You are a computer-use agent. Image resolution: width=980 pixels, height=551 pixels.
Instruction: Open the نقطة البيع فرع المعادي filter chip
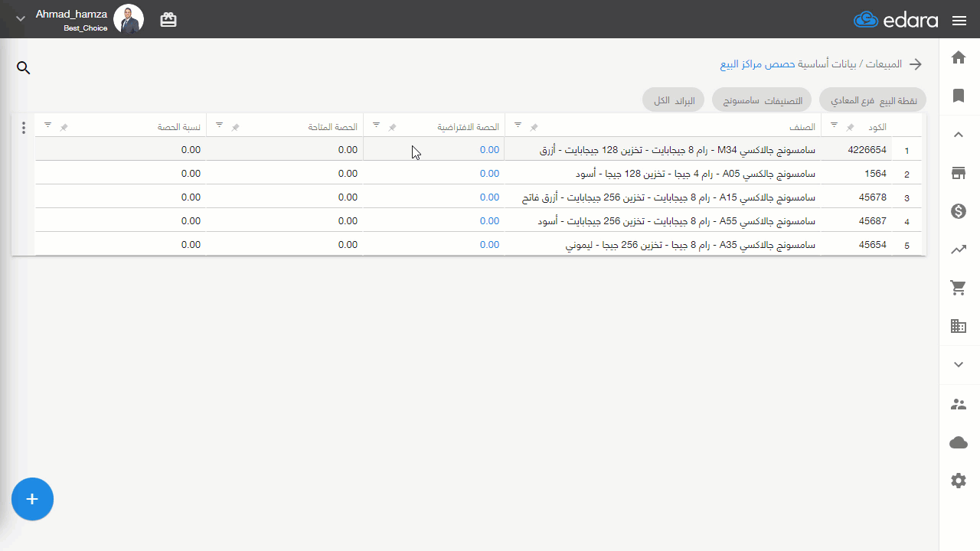point(873,100)
